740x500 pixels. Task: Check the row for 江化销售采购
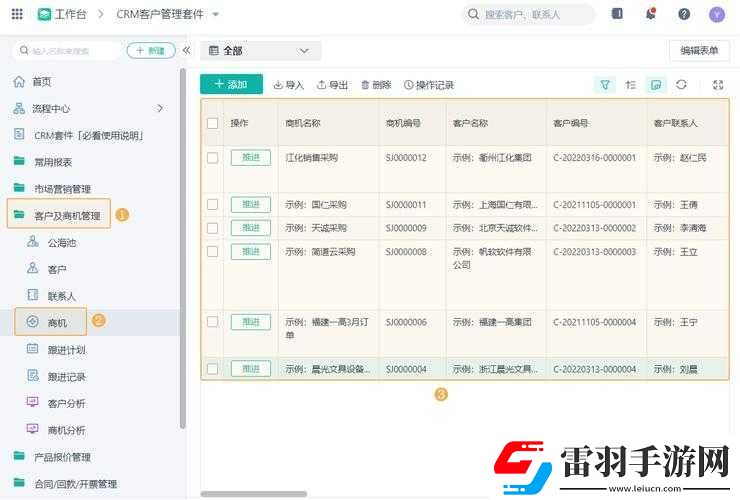(x=212, y=158)
